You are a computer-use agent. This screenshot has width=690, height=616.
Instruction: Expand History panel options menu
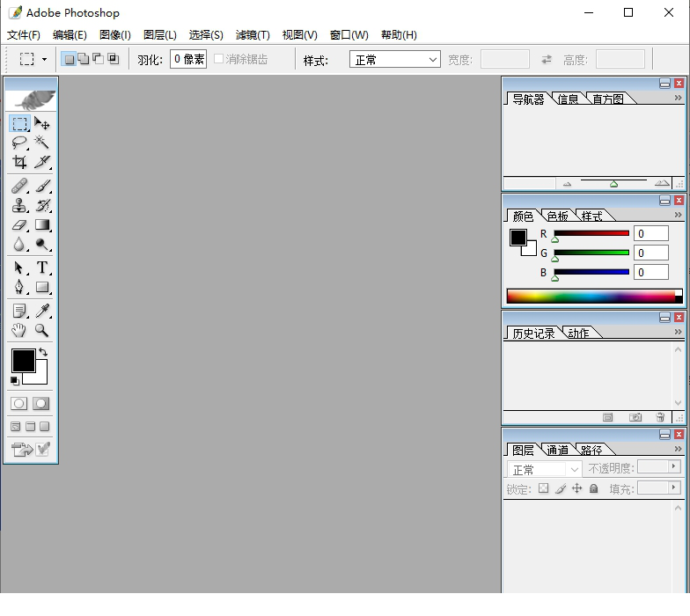coord(678,332)
